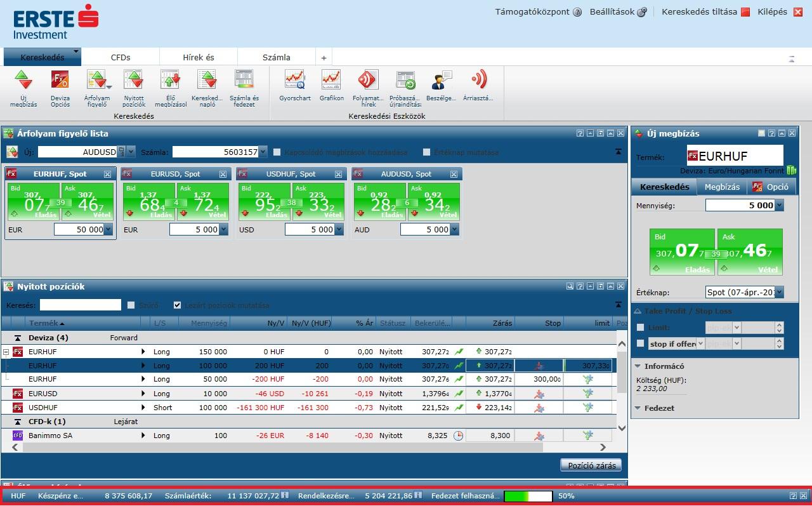Image resolution: width=812 pixels, height=506 pixels.
Task: Open the Értéknap Spot date dropdown
Action: pos(779,293)
